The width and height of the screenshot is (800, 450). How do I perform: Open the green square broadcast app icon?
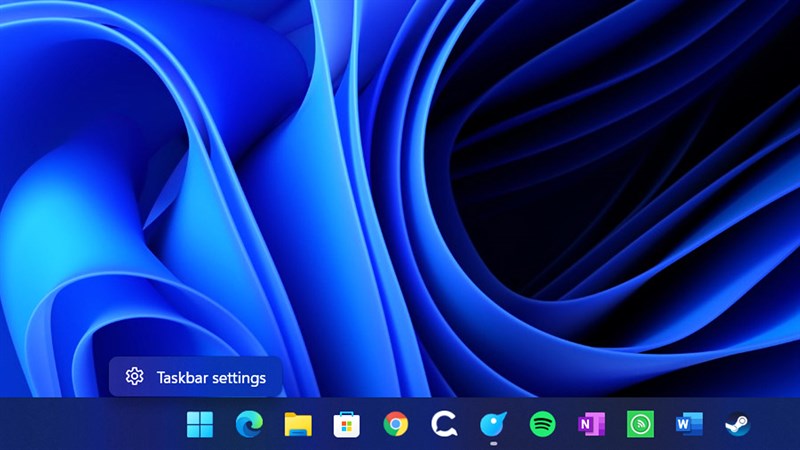[x=640, y=425]
